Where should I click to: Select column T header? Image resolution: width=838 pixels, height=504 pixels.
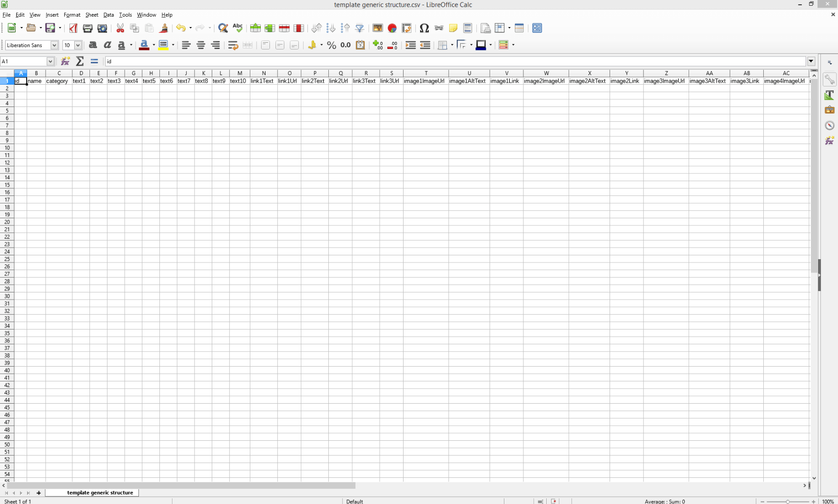coord(426,73)
